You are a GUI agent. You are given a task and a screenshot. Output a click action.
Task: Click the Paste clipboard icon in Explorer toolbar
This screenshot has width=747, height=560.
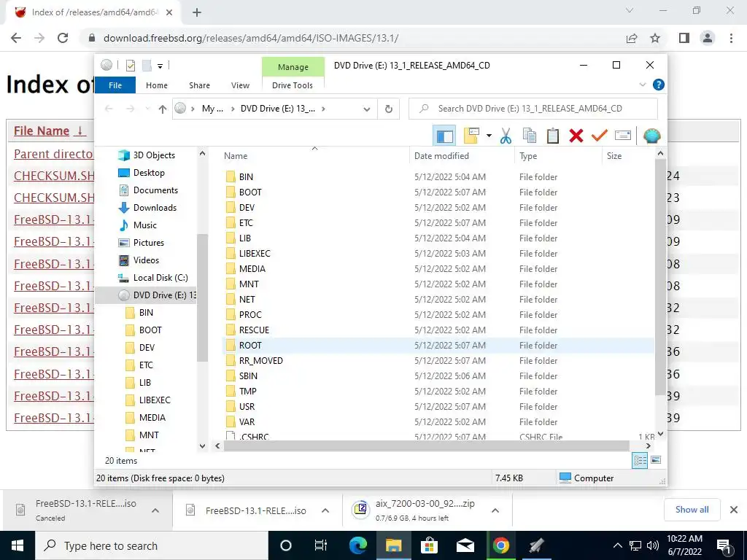pos(552,136)
